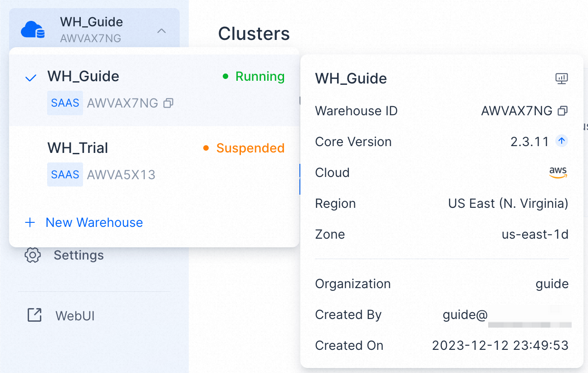Click the plus icon for New Warehouse

coord(30,222)
